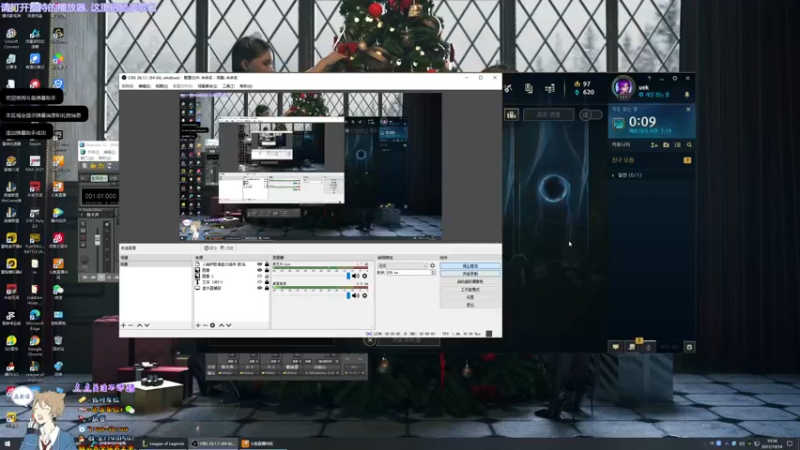800x450 pixels.
Task: Enable OBS 工作室模式 studio mode
Action: pyautogui.click(x=470, y=289)
